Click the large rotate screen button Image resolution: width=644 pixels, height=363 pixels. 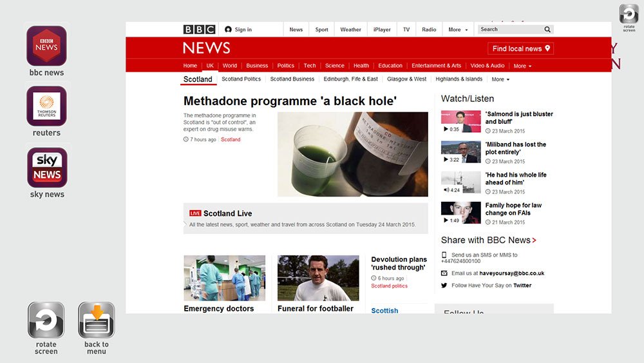[x=46, y=320]
